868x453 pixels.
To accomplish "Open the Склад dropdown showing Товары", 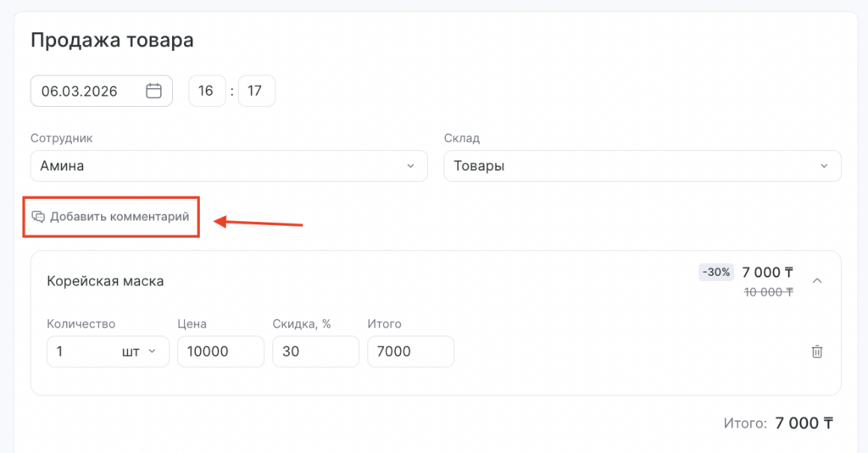I will tap(642, 166).
